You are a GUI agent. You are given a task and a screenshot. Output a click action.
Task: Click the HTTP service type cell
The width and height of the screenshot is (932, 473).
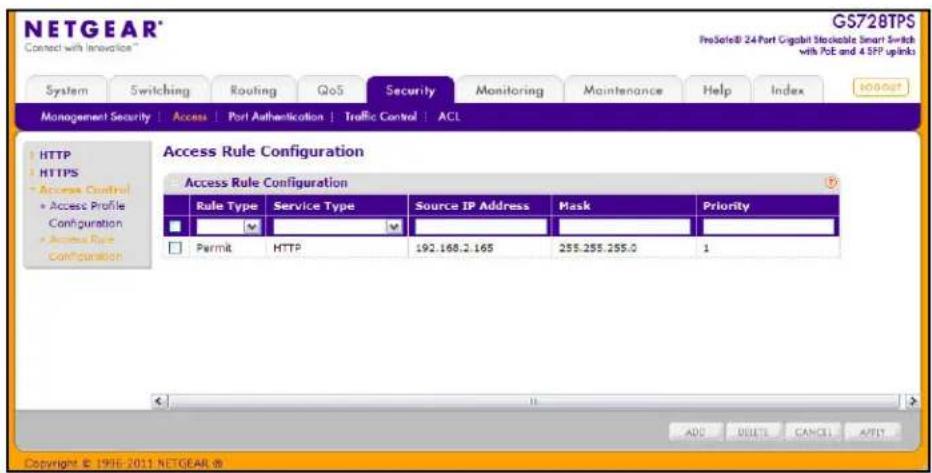(287, 248)
